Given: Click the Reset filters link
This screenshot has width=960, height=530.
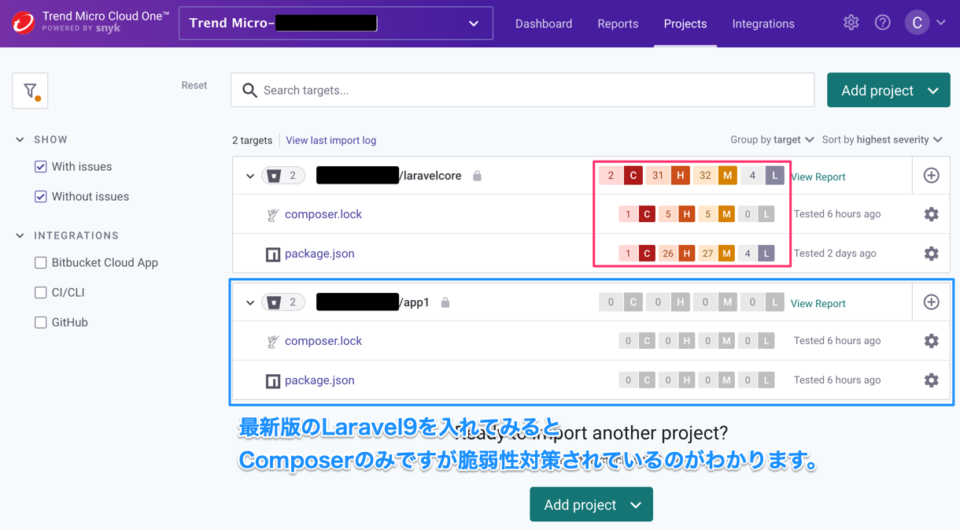Looking at the screenshot, I should [x=194, y=86].
